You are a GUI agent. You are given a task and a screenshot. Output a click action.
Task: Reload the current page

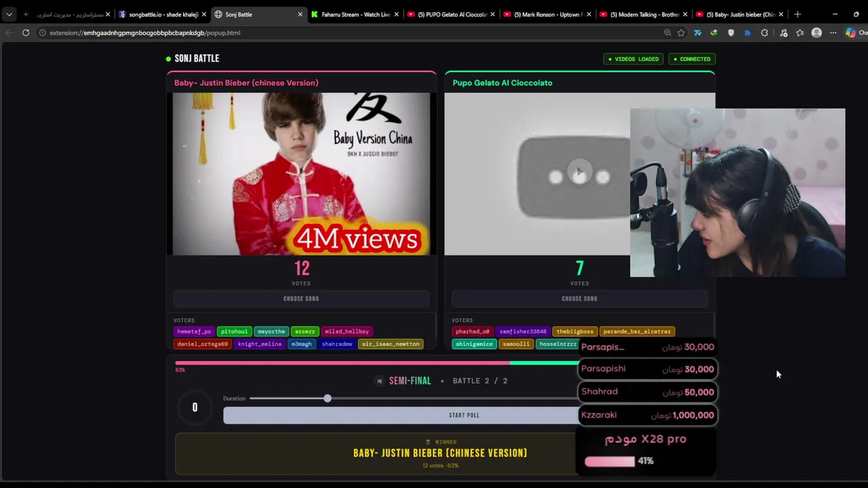[x=26, y=33]
